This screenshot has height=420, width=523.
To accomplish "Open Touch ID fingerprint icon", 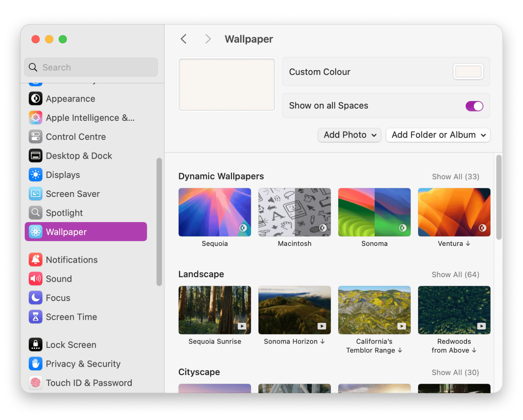I will pos(36,383).
